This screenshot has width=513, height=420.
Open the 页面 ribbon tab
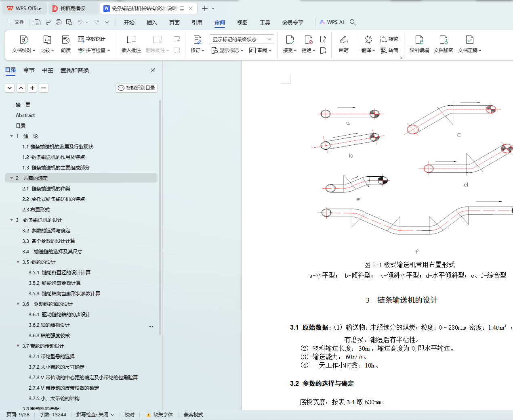[175, 23]
